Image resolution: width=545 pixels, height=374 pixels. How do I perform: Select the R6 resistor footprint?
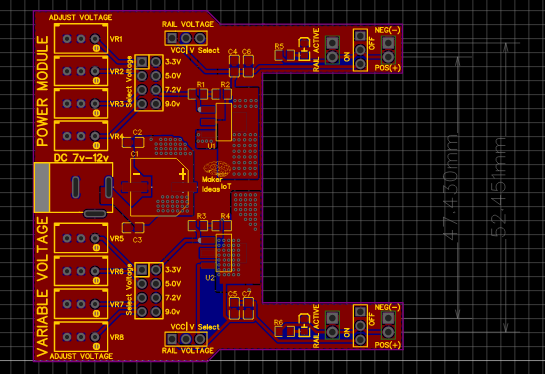pyautogui.click(x=284, y=331)
